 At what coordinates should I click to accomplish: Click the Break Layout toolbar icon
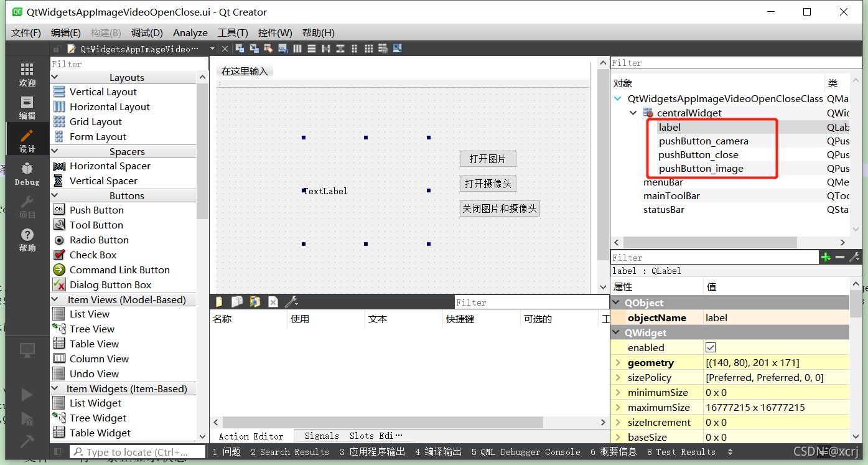[383, 49]
